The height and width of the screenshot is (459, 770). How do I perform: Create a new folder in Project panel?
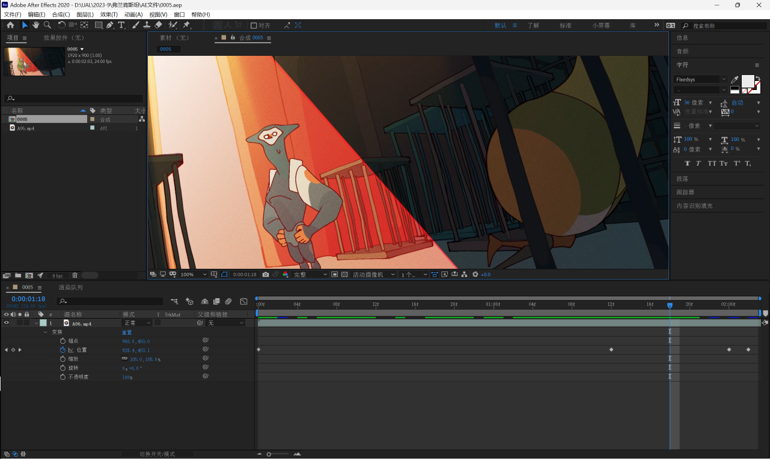tap(18, 275)
